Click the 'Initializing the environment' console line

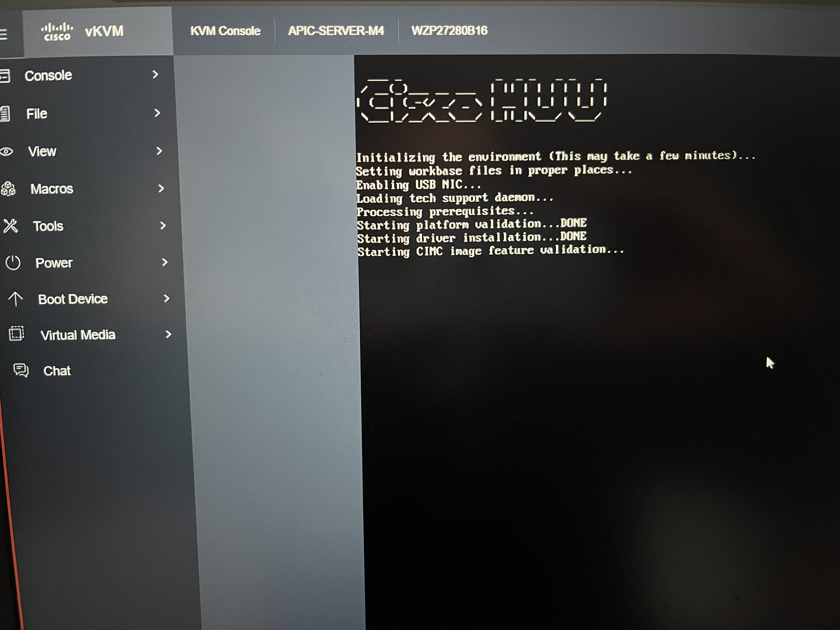point(556,156)
